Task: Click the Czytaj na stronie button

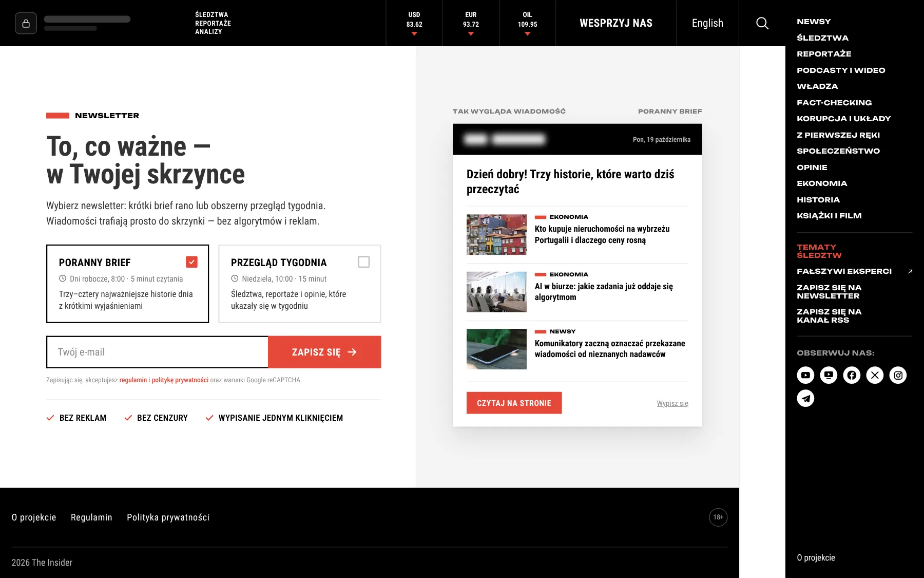Action: (514, 403)
